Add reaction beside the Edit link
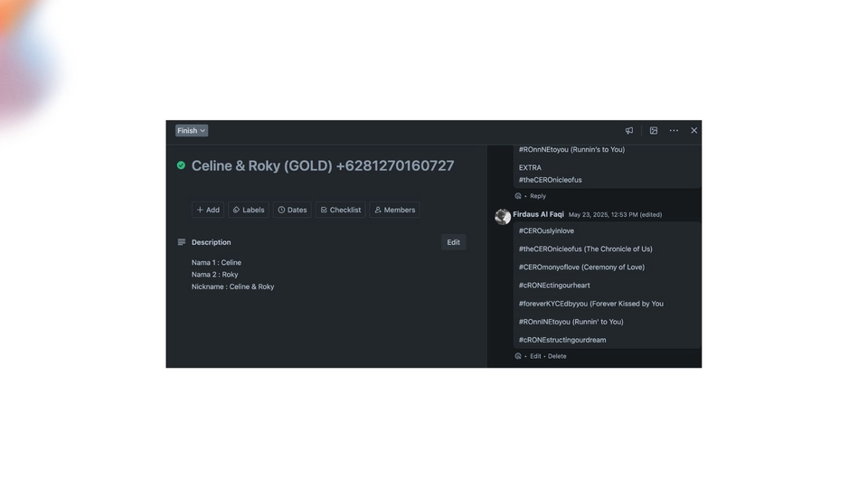The image size is (868, 488). click(x=518, y=356)
